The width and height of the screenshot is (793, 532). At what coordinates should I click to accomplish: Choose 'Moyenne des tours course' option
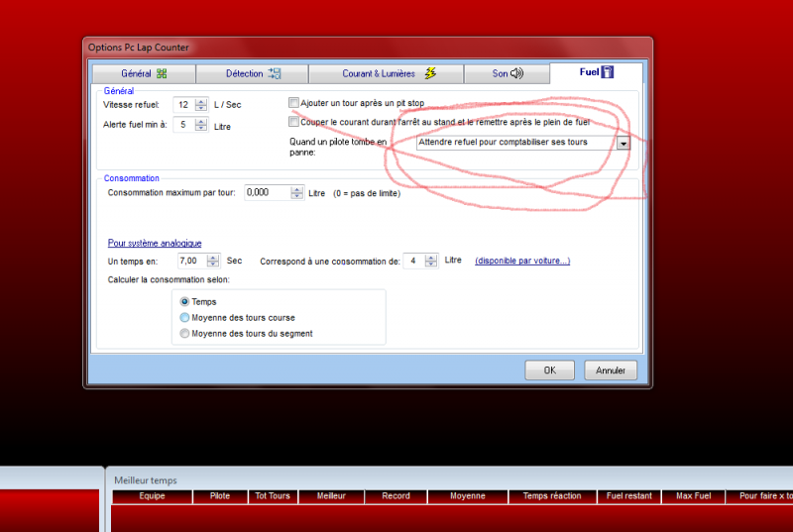pyautogui.click(x=184, y=317)
